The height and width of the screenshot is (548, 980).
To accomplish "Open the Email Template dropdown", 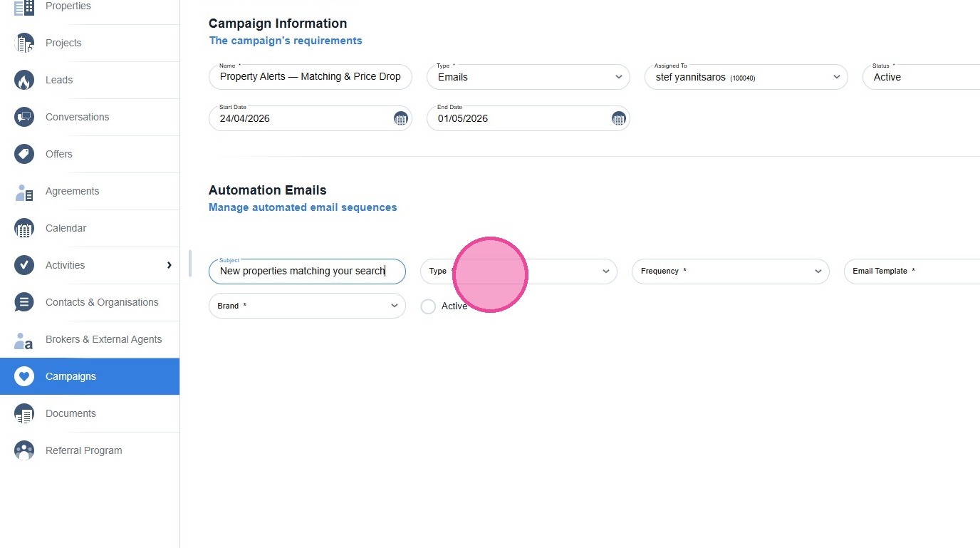I will pos(912,272).
